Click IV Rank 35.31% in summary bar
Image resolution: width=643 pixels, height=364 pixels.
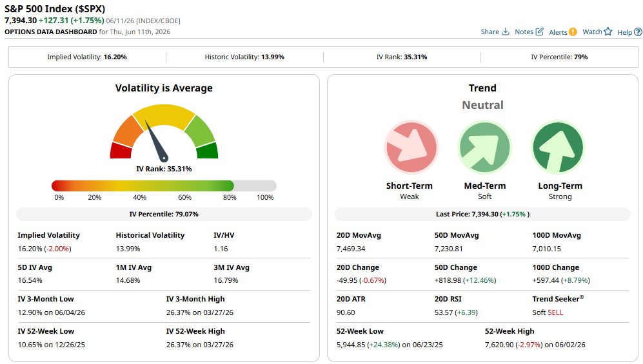[x=402, y=57]
